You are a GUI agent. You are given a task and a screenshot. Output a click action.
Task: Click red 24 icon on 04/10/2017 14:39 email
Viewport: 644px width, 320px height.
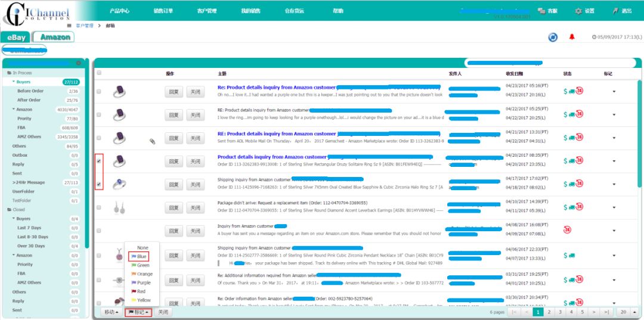tap(580, 207)
